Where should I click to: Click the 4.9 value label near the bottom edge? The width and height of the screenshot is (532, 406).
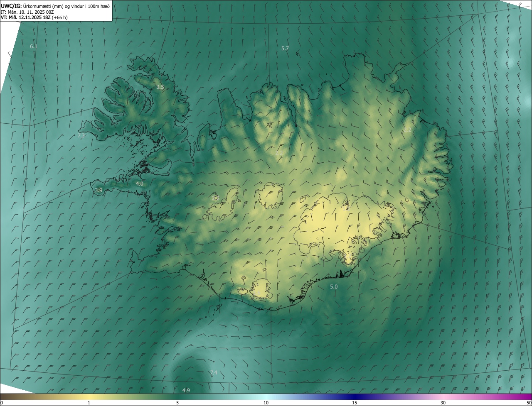coord(186,390)
